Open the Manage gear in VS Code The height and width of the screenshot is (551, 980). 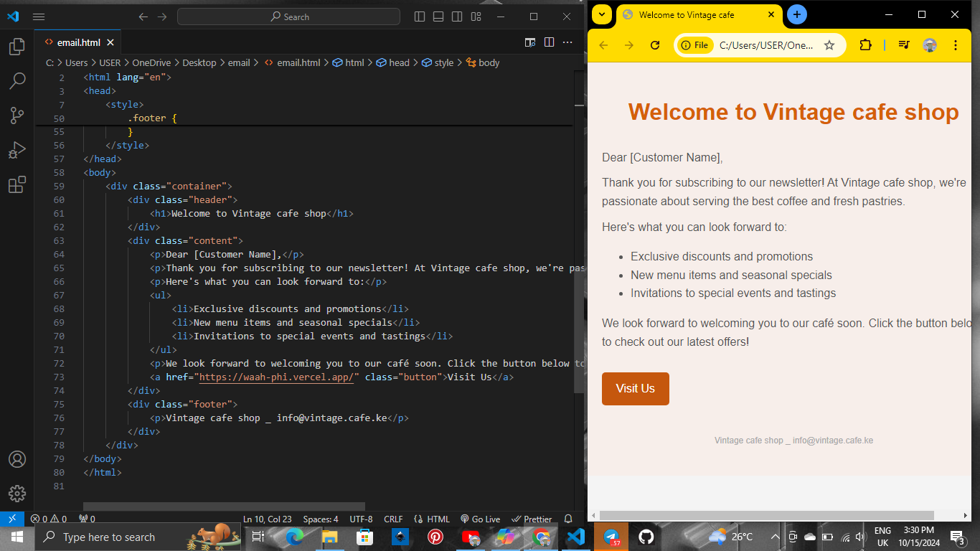pos(17,494)
